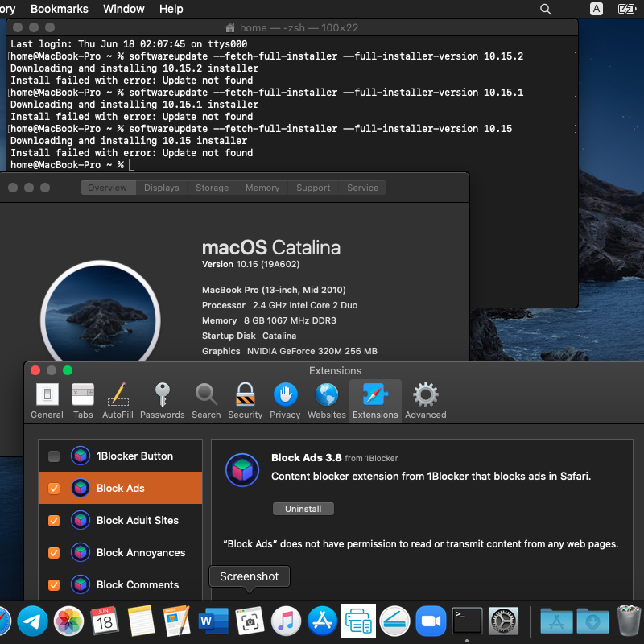Open the Applications folder in dock
Viewport: 644px width, 644px height.
click(x=556, y=621)
